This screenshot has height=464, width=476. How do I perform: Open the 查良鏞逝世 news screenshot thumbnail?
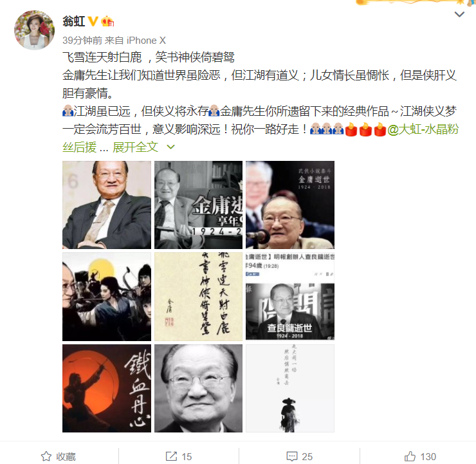pyautogui.click(x=290, y=297)
